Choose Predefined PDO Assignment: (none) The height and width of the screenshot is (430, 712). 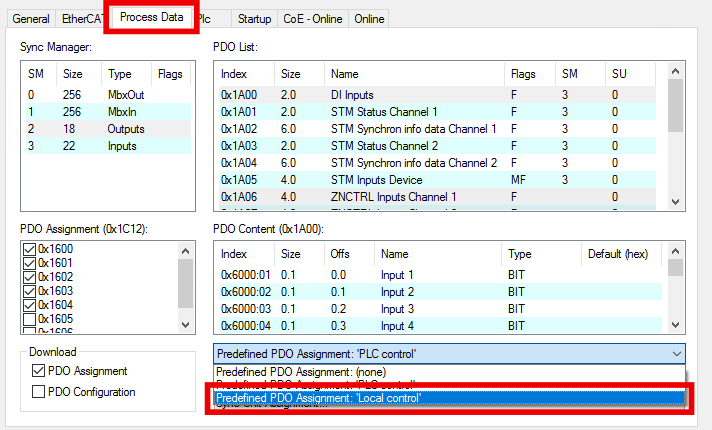pos(449,372)
